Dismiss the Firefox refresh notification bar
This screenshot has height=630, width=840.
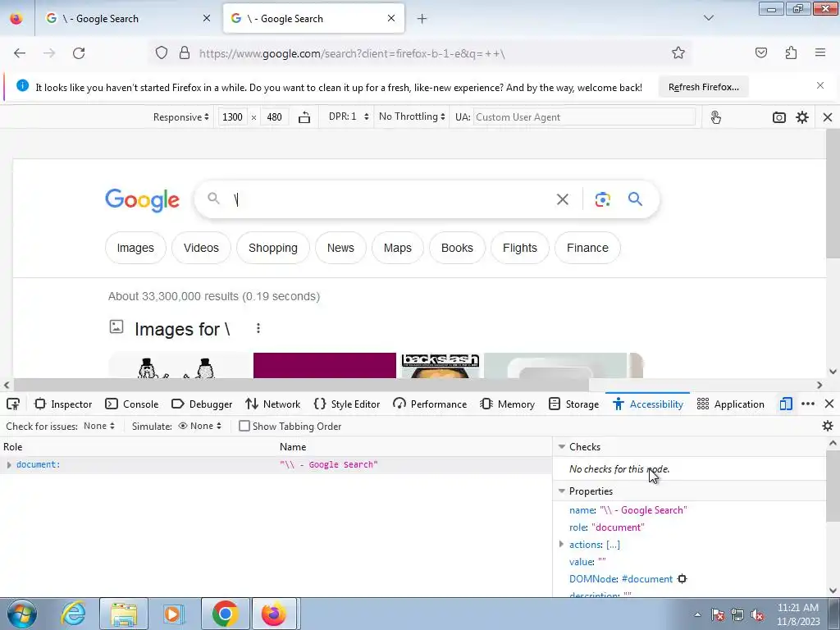[820, 85]
